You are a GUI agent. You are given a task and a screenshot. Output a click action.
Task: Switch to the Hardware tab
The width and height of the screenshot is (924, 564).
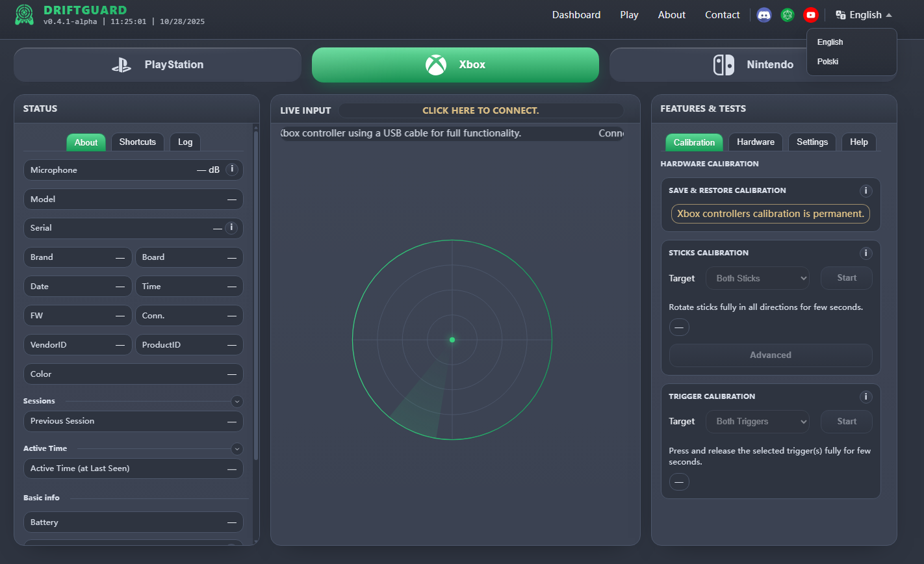pos(755,142)
